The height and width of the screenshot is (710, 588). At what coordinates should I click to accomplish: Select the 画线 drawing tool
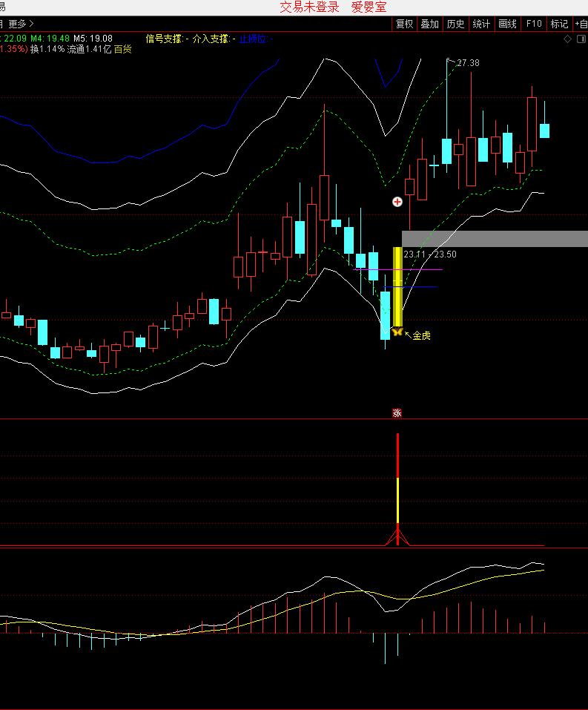507,24
